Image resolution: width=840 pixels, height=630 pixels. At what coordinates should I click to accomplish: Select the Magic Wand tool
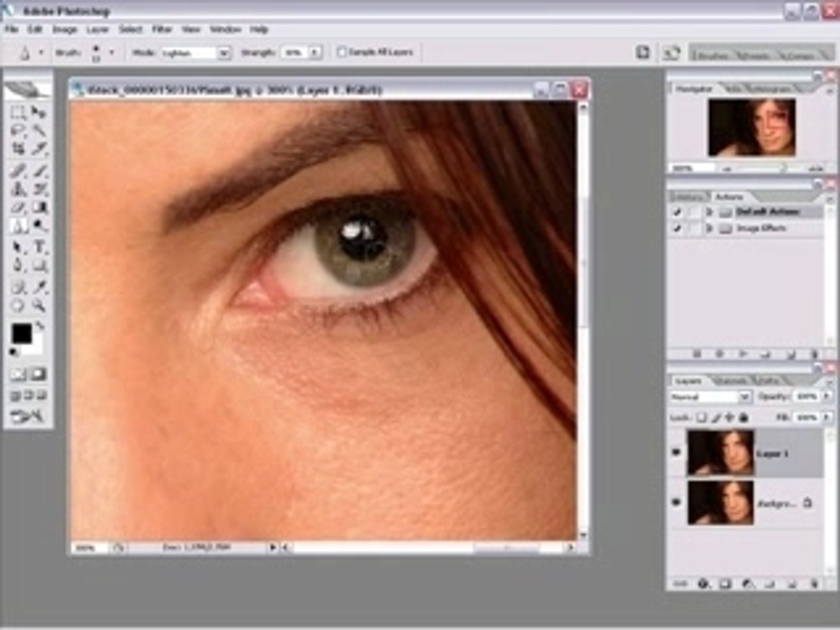point(39,131)
